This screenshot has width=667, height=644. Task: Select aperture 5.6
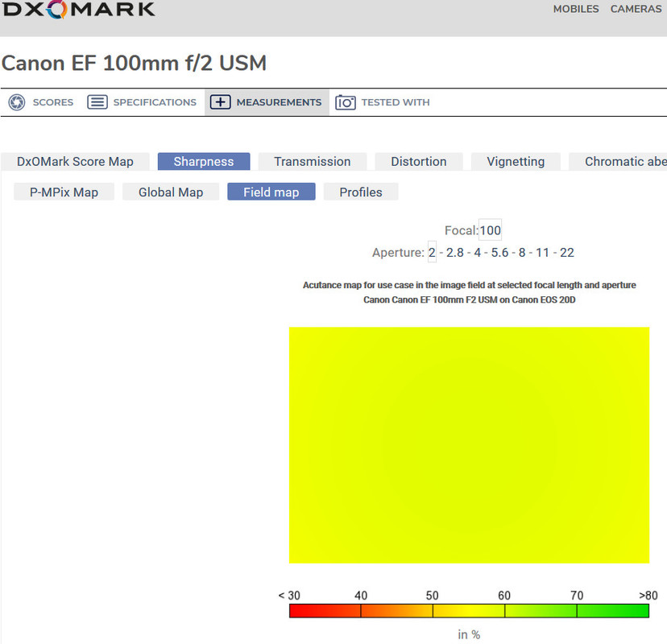499,253
